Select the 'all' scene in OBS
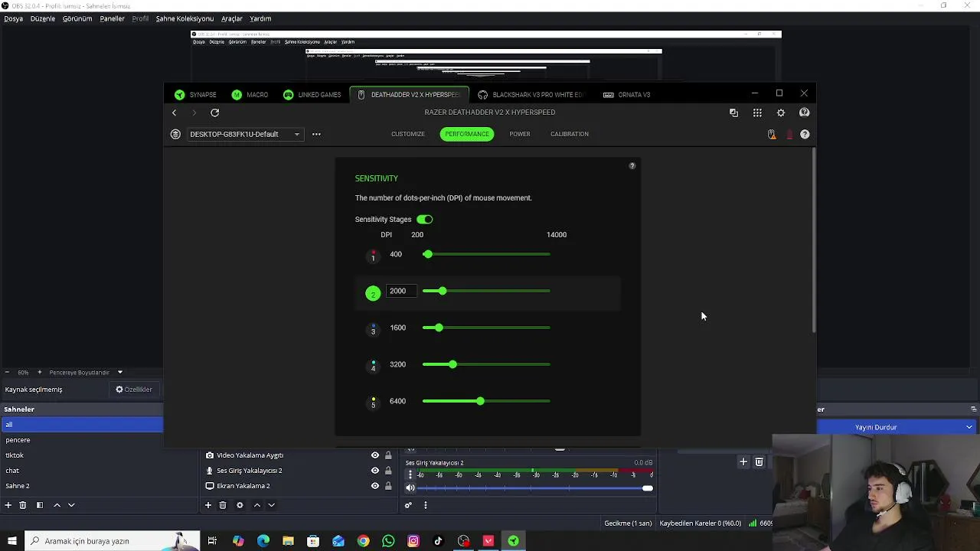Image resolution: width=980 pixels, height=551 pixels. pyautogui.click(x=81, y=425)
